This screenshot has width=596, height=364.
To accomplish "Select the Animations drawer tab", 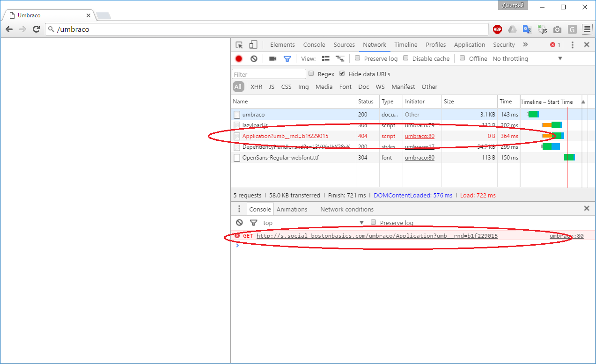I will [x=292, y=209].
